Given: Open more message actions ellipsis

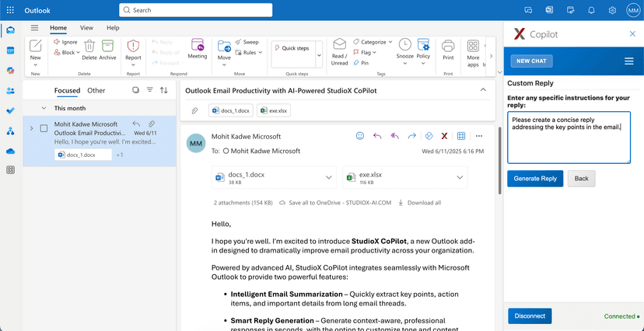Looking at the screenshot, I should pos(478,136).
